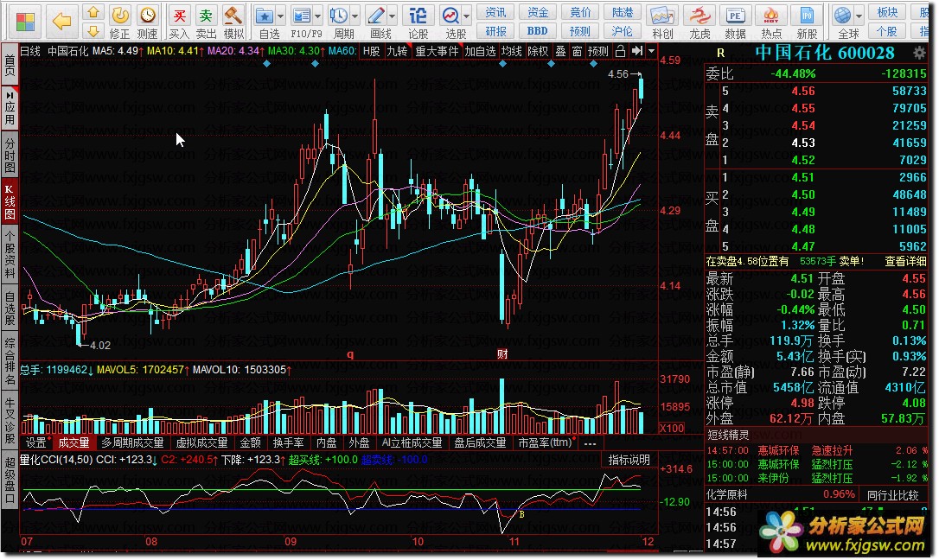Screen dimensions: 939x560
Task: Expand the 全球 global dropdown arrow
Action: [859, 16]
